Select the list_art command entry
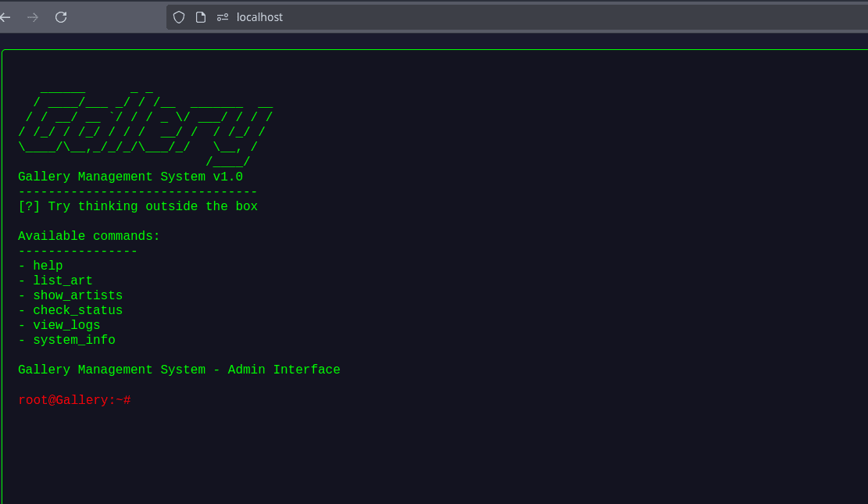The image size is (868, 504). (63, 281)
